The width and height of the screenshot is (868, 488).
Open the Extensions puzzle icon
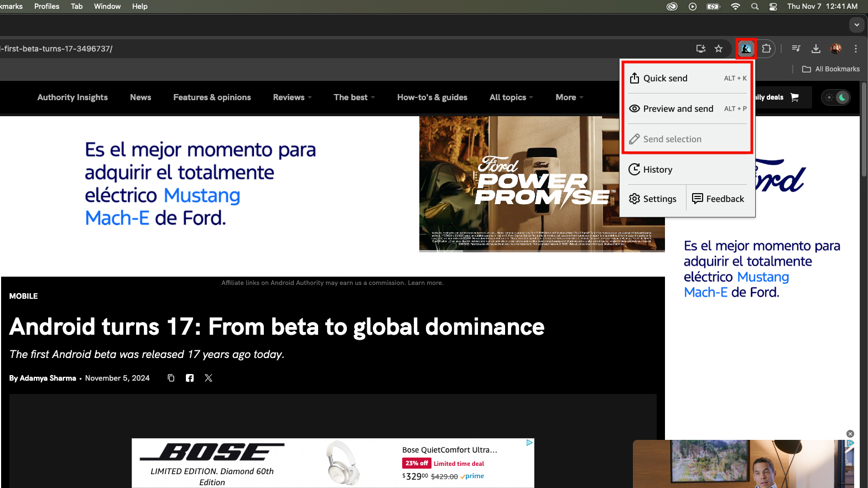pyautogui.click(x=766, y=49)
